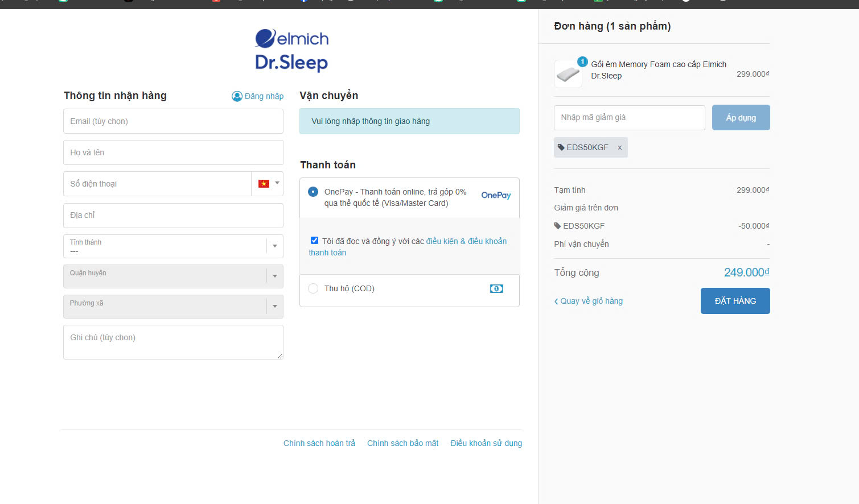
Task: Click the Thanh toán heading
Action: click(x=328, y=165)
